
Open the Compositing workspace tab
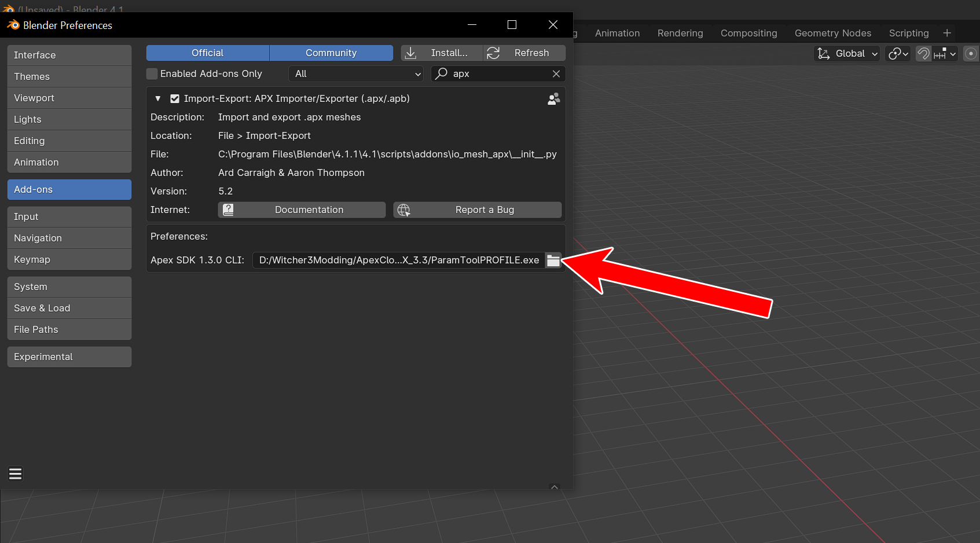pos(749,33)
